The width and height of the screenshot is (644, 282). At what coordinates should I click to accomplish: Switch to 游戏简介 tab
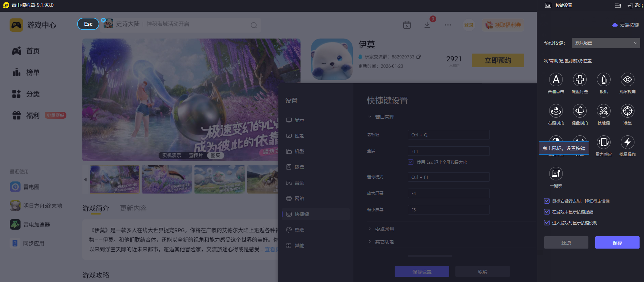[x=96, y=208]
